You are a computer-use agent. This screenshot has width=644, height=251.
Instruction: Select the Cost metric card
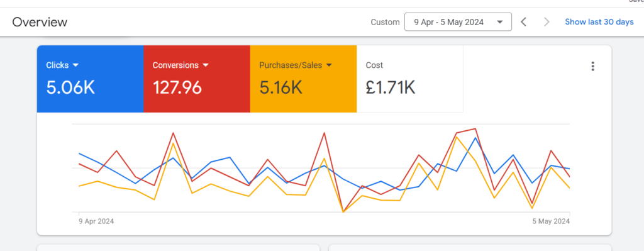pos(410,79)
